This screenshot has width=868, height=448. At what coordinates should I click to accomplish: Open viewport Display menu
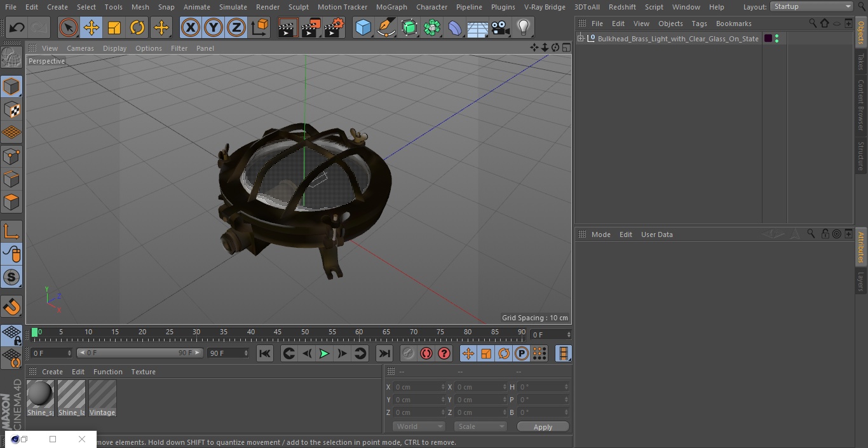pos(114,48)
